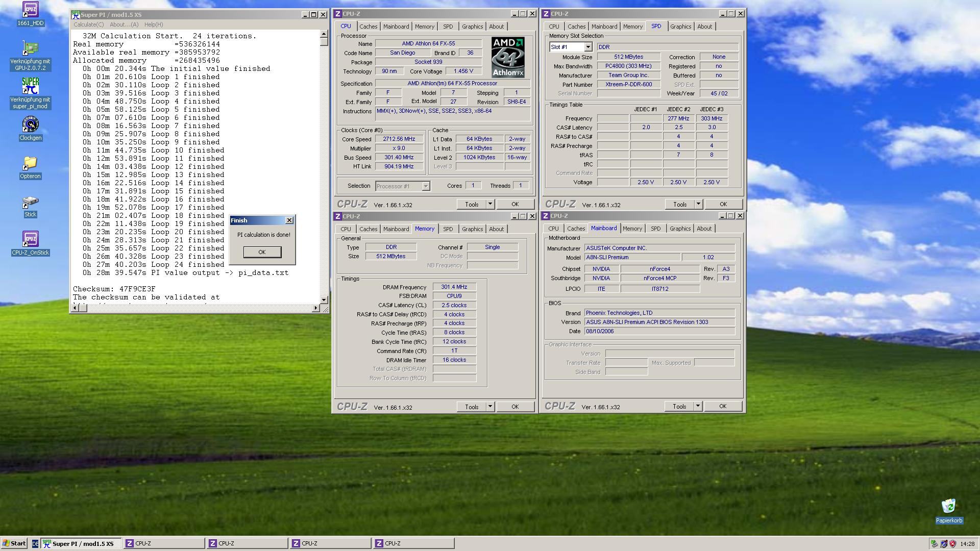
Task: Switch to Mainboard tab in CPU-Z CPU window
Action: (396, 27)
